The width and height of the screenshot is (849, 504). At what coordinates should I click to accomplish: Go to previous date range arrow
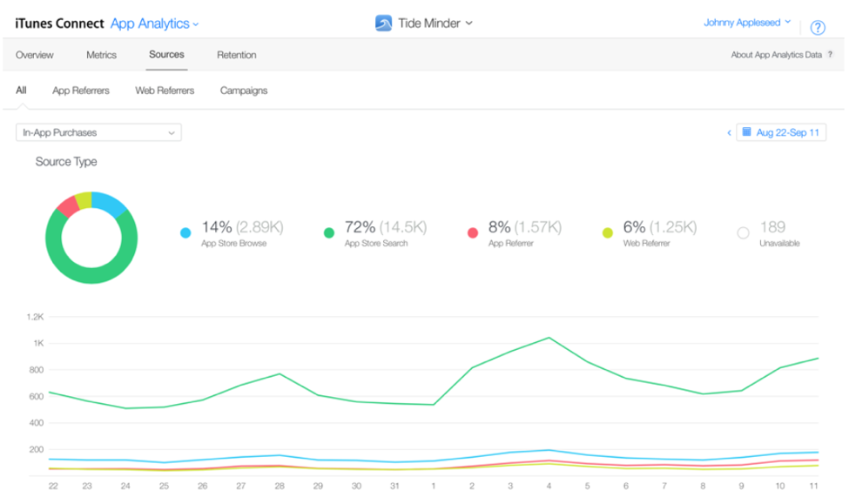729,132
